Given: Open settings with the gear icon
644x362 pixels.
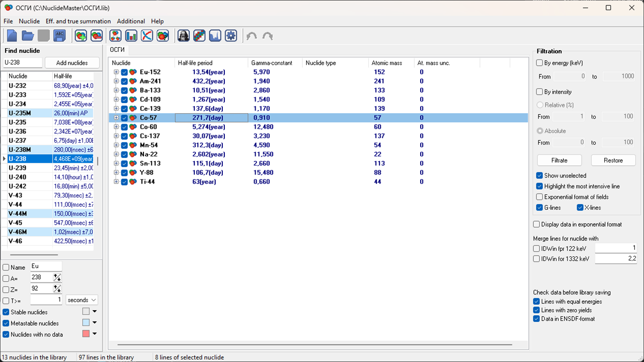Looking at the screenshot, I should coord(231,36).
